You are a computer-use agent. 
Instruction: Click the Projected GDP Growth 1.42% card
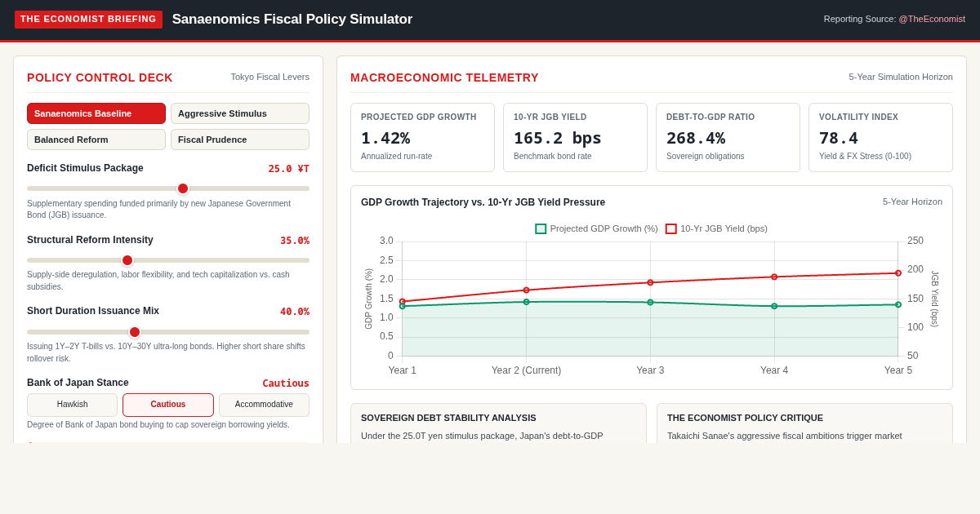[422, 137]
